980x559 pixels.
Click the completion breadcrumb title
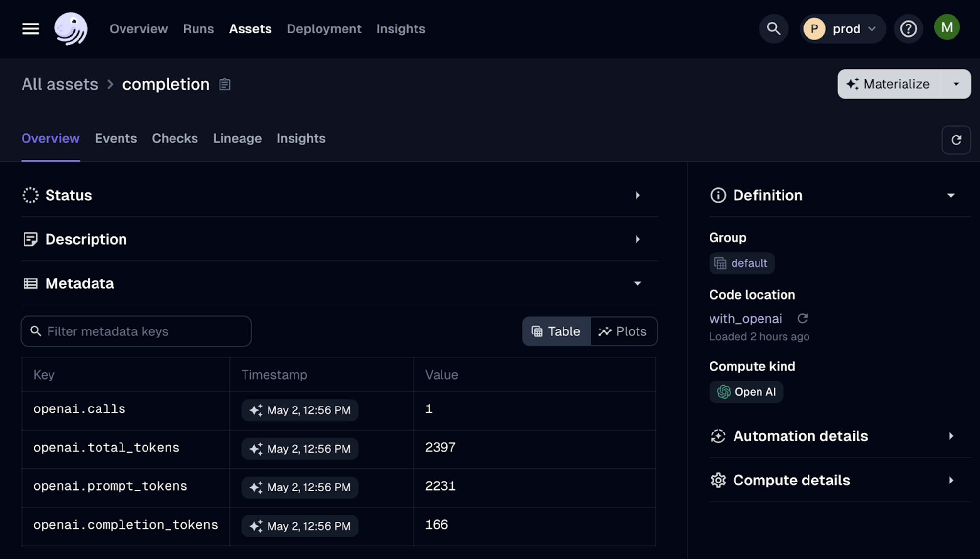pos(166,84)
